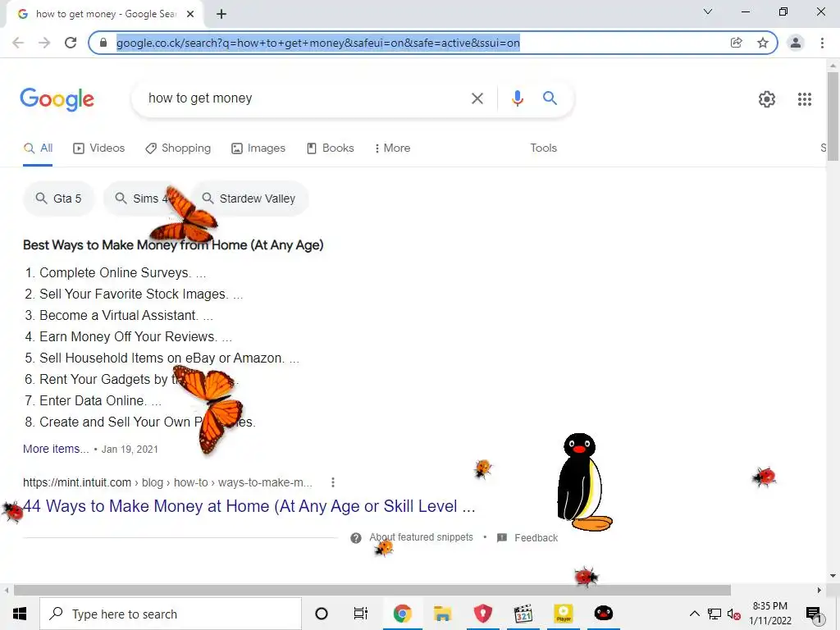Open 'About featured snippets' help

(421, 537)
